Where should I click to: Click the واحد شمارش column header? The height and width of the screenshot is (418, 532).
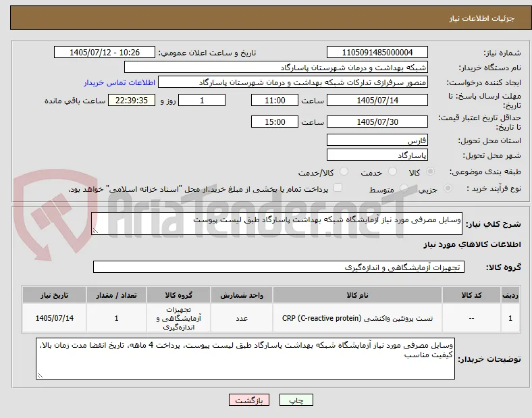click(x=242, y=295)
